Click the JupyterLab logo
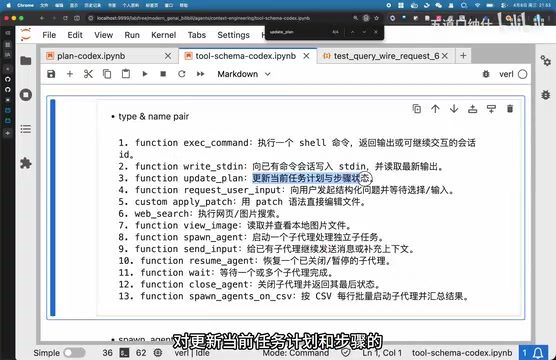This screenshot has height=360, width=556. tap(26, 35)
